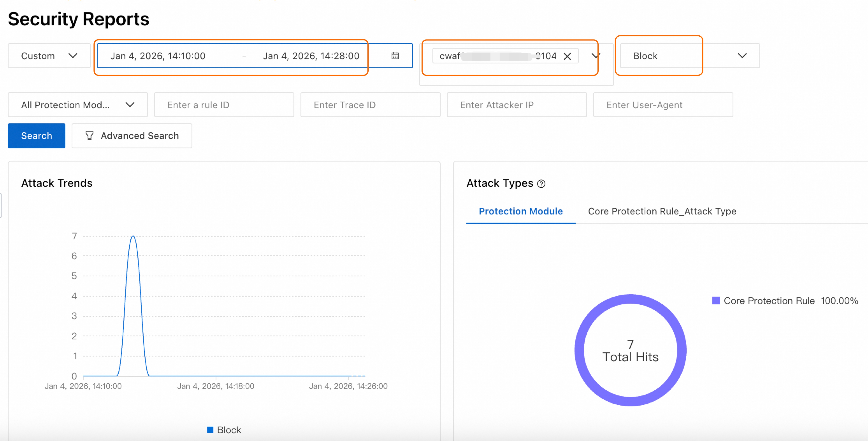Open the Custom time range dropdown
This screenshot has width=868, height=441.
49,56
